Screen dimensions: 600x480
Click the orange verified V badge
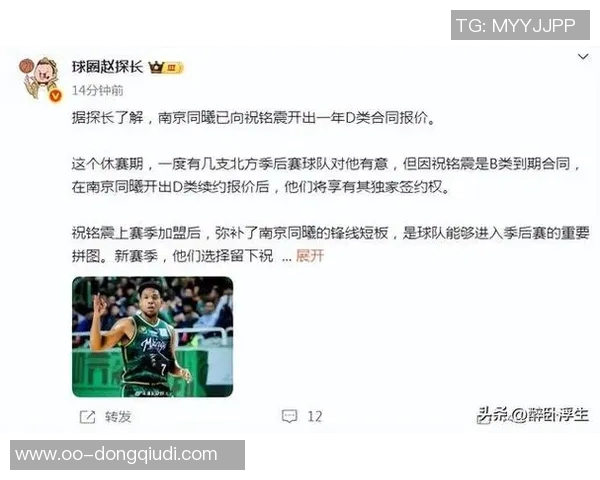[x=55, y=95]
